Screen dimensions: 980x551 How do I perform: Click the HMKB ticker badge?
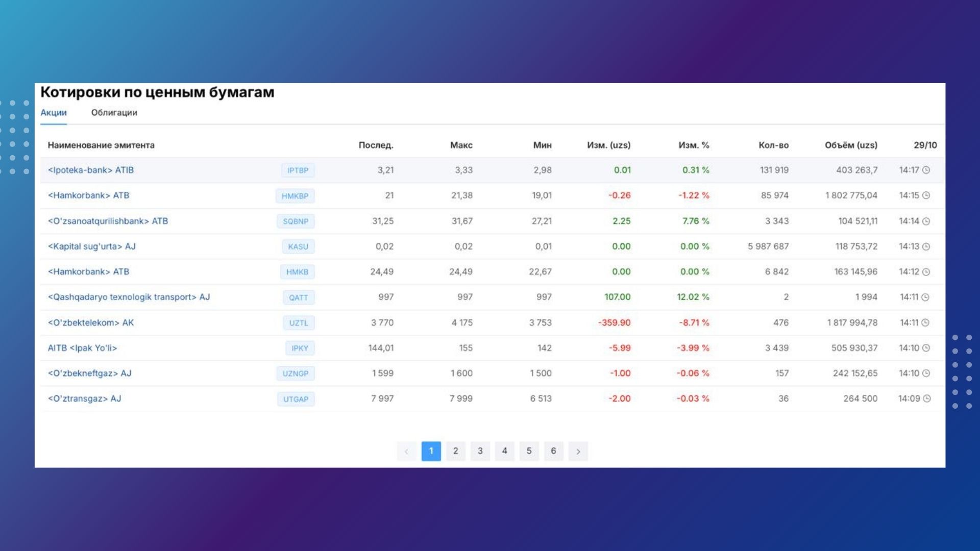click(298, 272)
